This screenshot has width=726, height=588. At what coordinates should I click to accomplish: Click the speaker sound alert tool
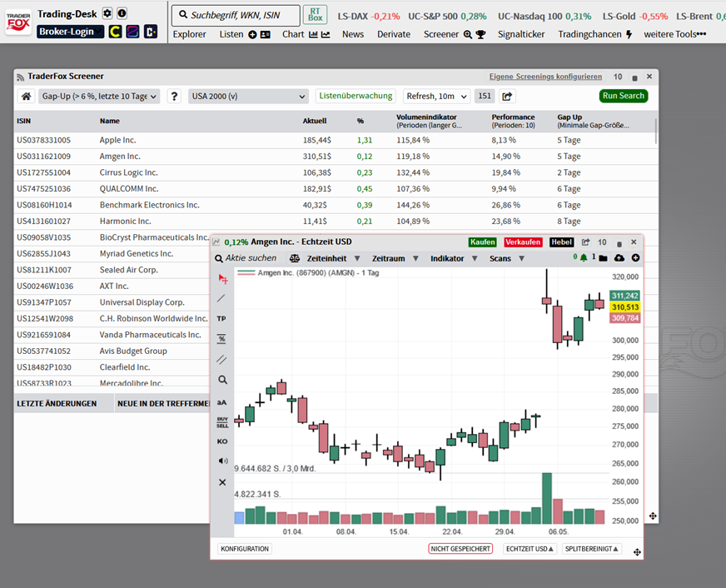pos(222,461)
